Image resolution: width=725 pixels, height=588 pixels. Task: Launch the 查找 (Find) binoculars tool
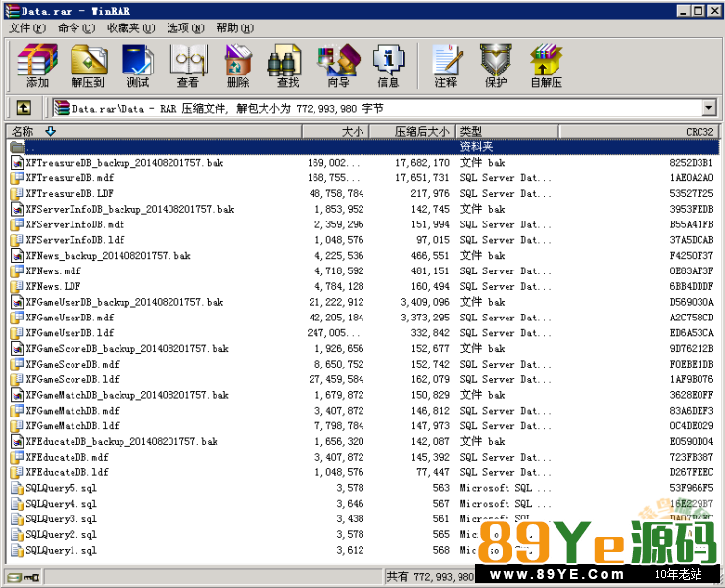287,67
